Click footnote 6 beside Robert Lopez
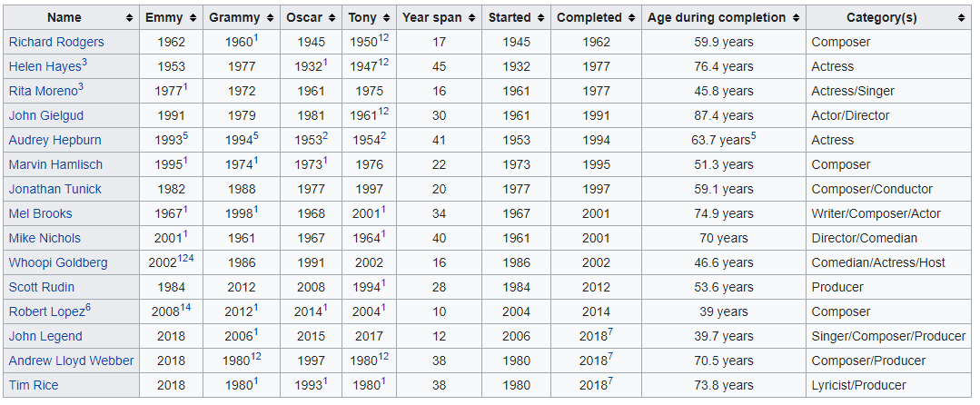This screenshot has height=405, width=980. 88,308
